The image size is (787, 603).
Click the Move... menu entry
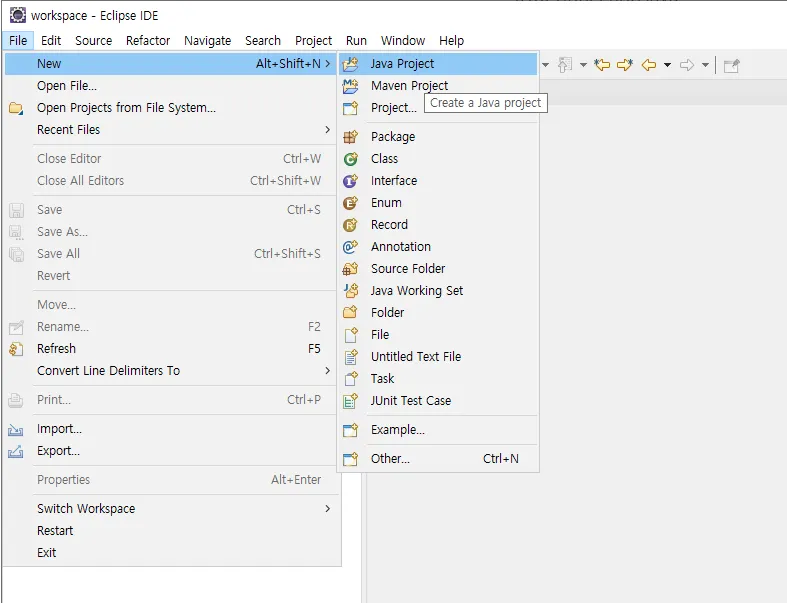pyautogui.click(x=171, y=305)
